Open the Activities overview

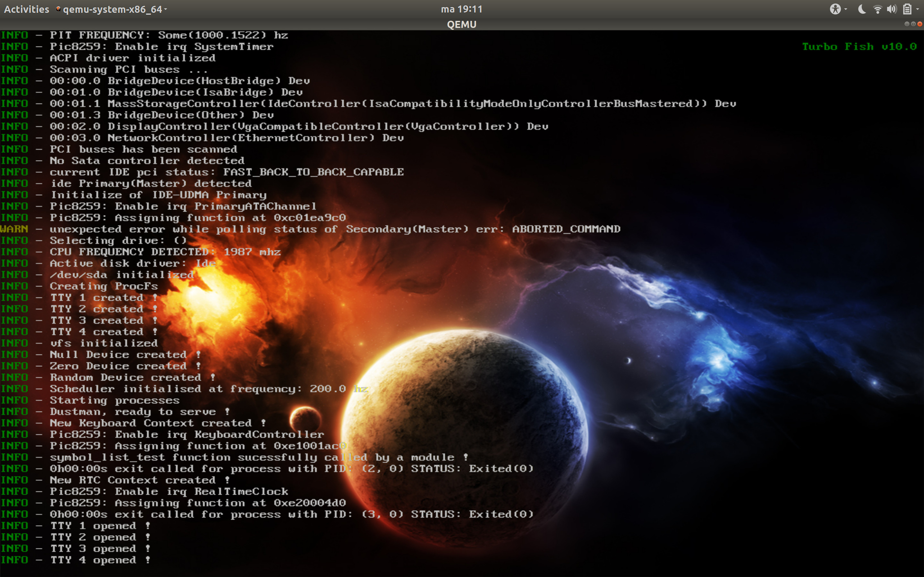click(26, 9)
